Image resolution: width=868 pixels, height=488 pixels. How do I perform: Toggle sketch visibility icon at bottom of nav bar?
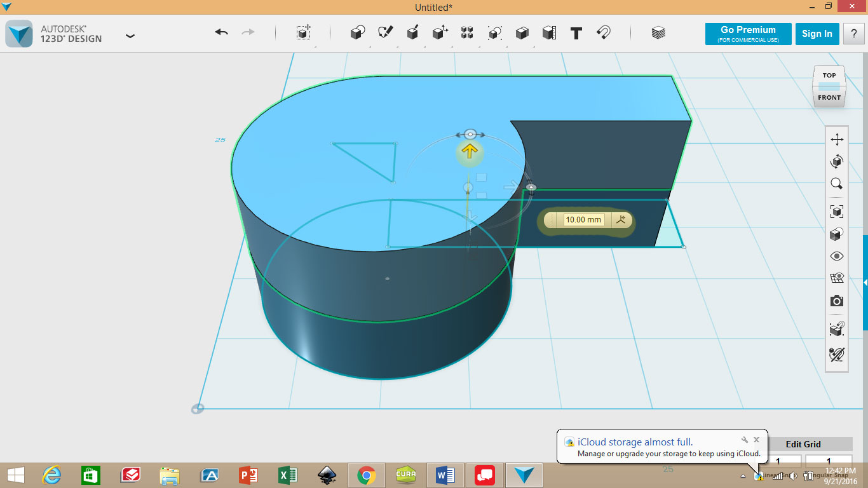(x=837, y=355)
